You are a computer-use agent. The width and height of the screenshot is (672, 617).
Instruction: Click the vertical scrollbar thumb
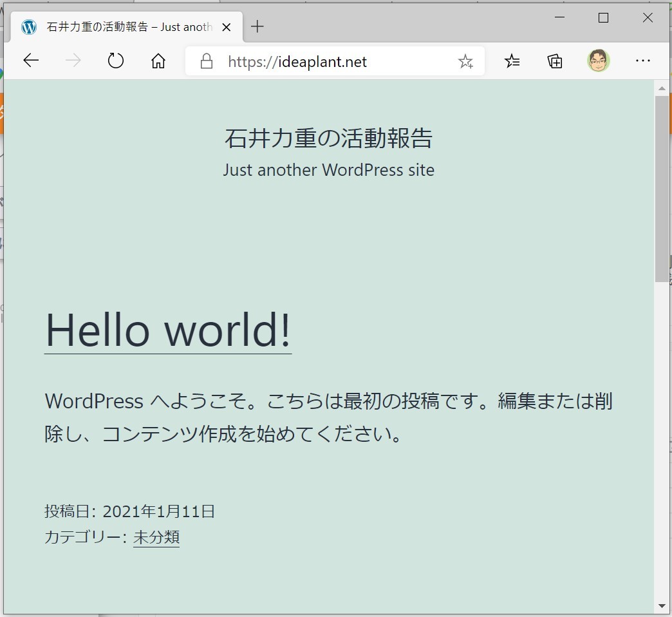[x=662, y=187]
